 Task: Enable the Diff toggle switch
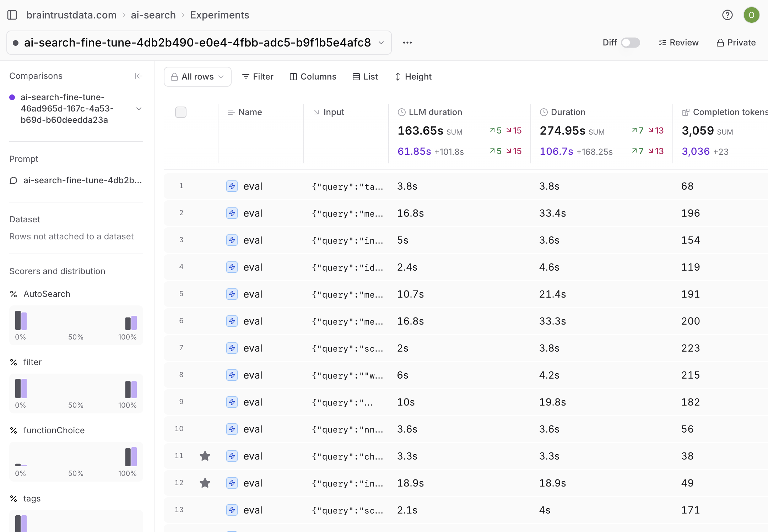(x=631, y=43)
